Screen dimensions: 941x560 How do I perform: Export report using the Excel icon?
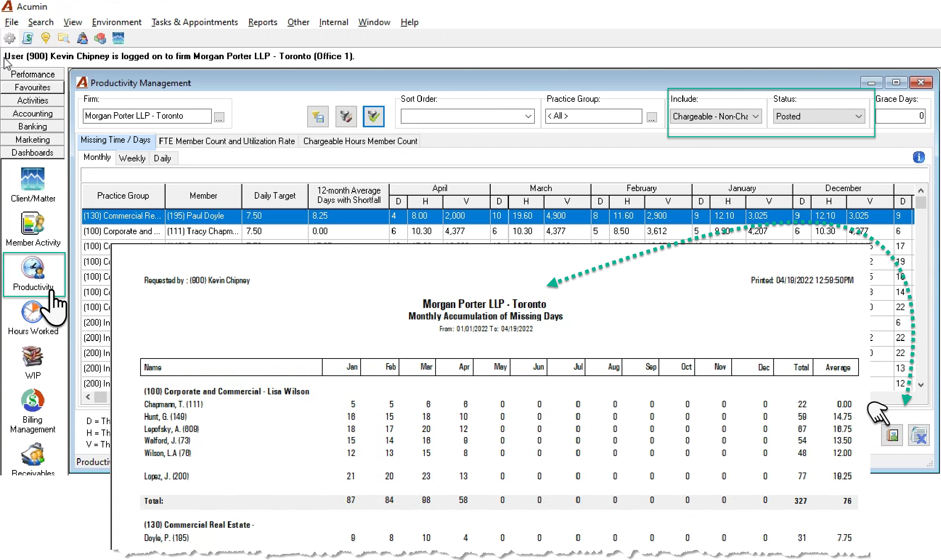pos(918,436)
